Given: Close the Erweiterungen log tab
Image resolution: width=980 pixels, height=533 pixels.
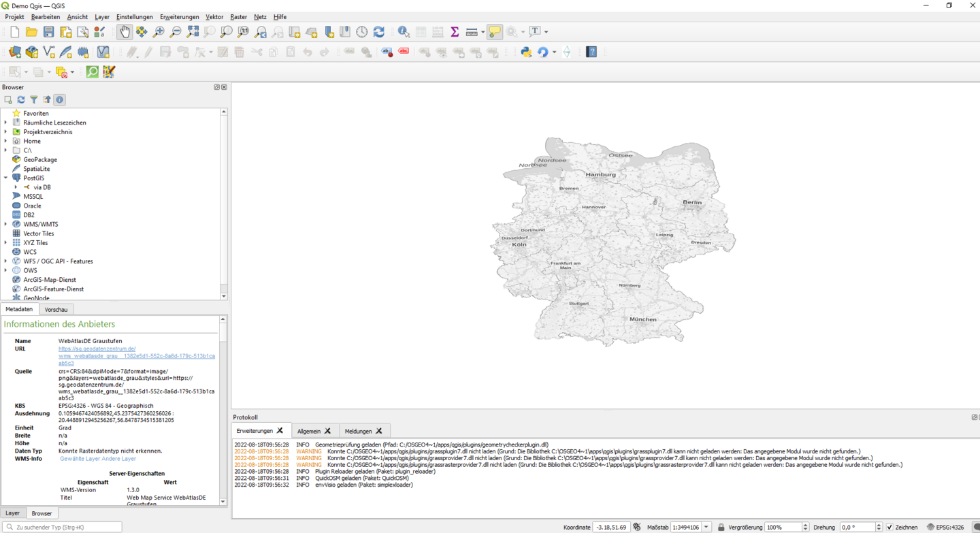Looking at the screenshot, I should click(280, 431).
